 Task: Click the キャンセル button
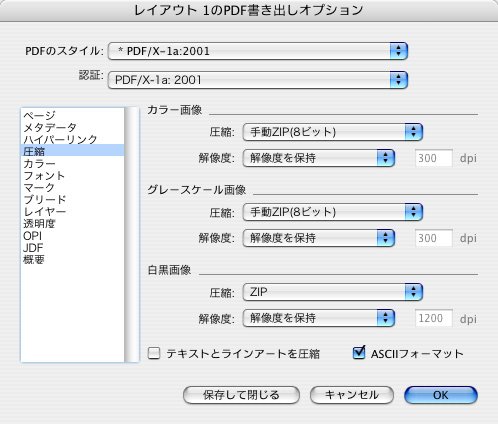[352, 395]
